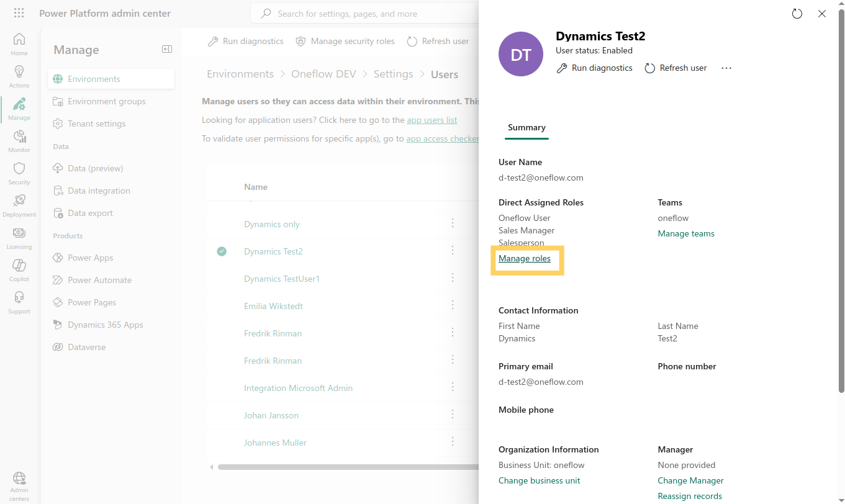Open more actions for Johannes Muller
This screenshot has width=845, height=504.
[453, 441]
